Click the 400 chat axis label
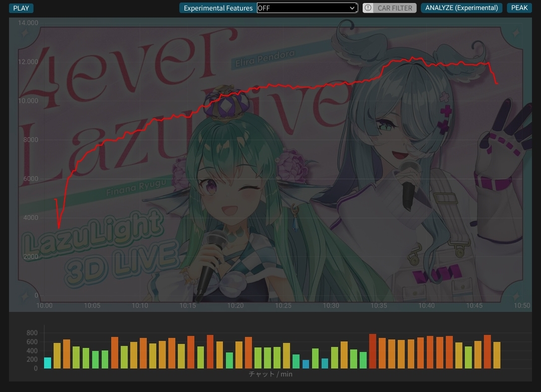Screen dimensions: 541x392 (32, 350)
